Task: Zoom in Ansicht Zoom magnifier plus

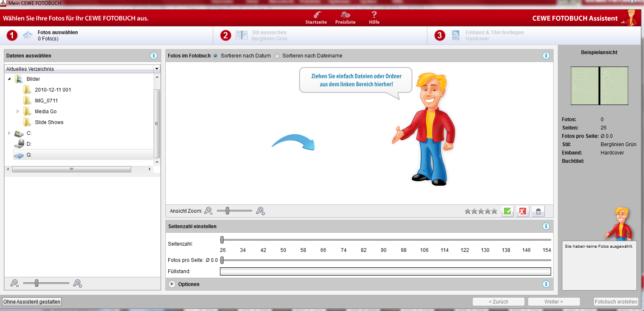Action: click(261, 211)
